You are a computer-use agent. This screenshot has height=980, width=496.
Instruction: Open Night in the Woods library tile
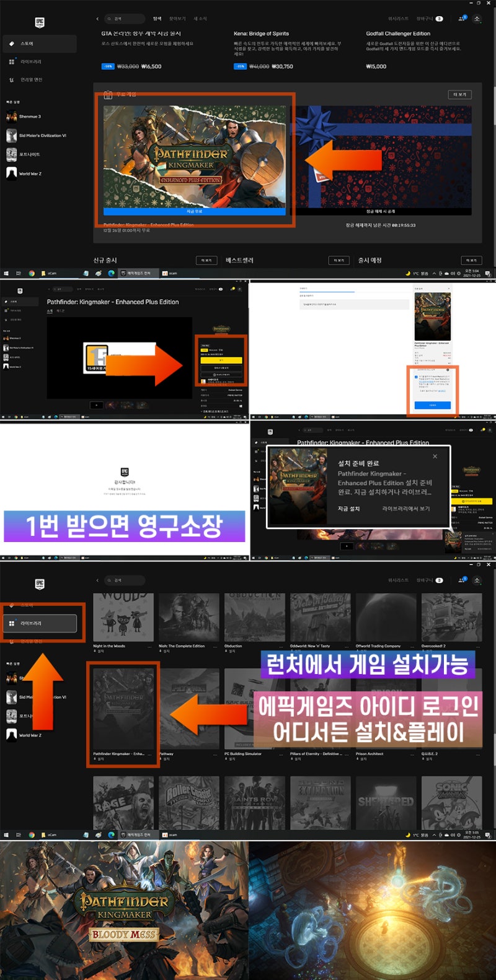click(123, 618)
